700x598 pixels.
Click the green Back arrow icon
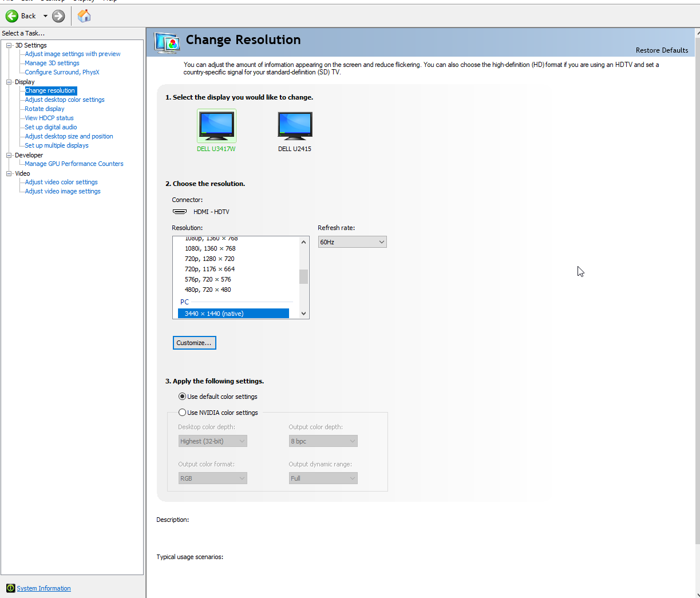[12, 16]
